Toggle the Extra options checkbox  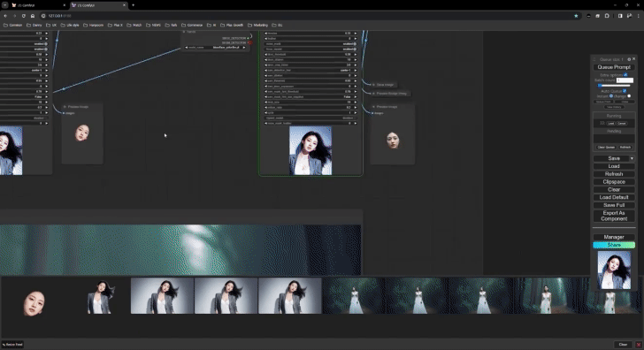(x=625, y=75)
